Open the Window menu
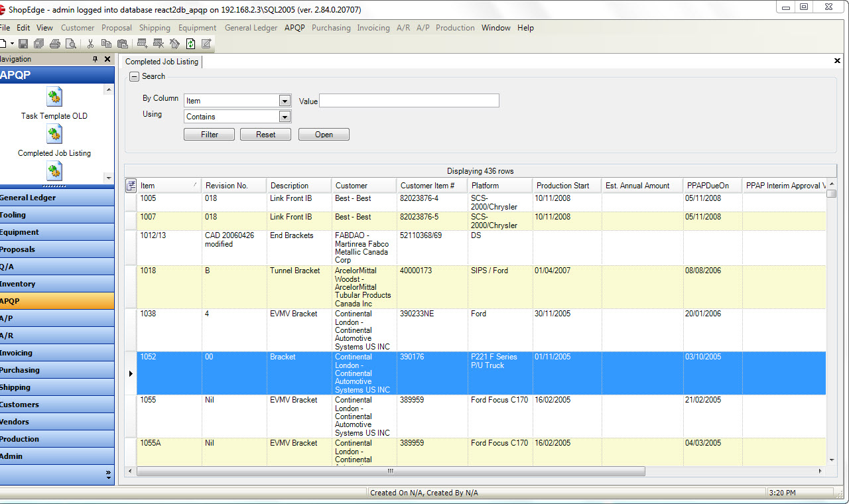 (x=496, y=28)
